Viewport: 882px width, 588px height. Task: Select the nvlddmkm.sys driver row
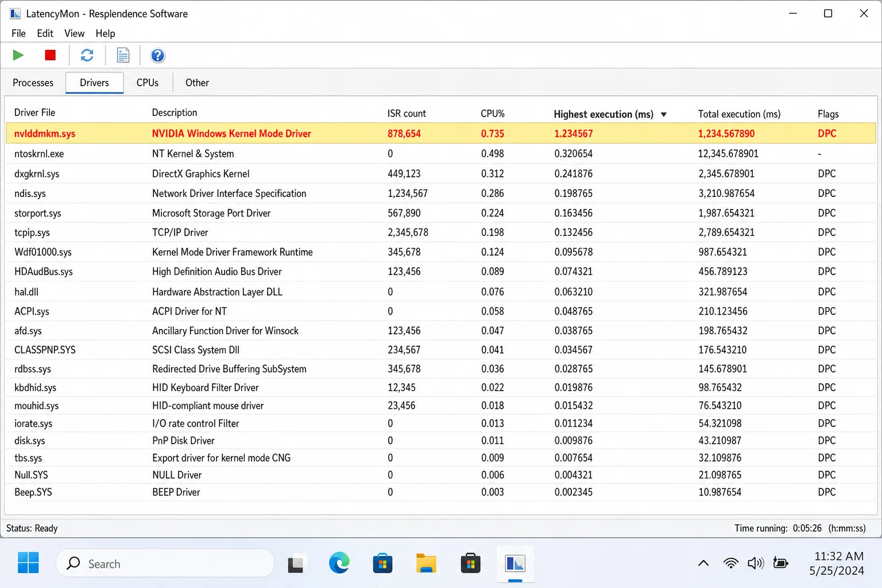[440, 133]
